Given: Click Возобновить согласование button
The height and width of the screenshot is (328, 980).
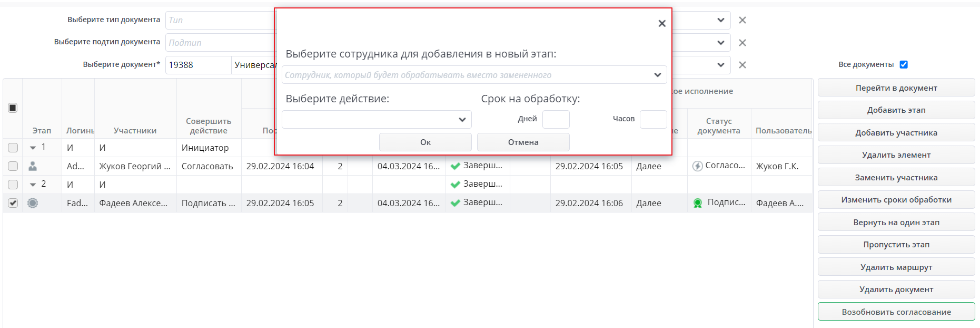Looking at the screenshot, I should (896, 312).
